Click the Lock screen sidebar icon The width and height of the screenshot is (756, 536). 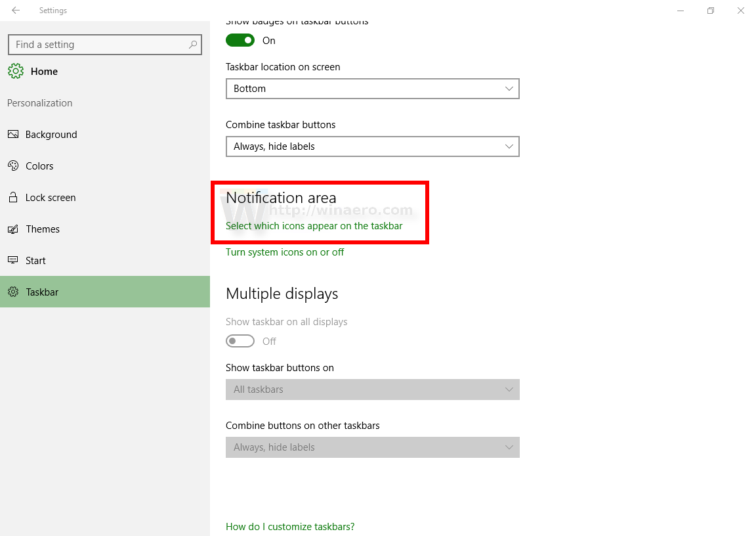click(14, 197)
